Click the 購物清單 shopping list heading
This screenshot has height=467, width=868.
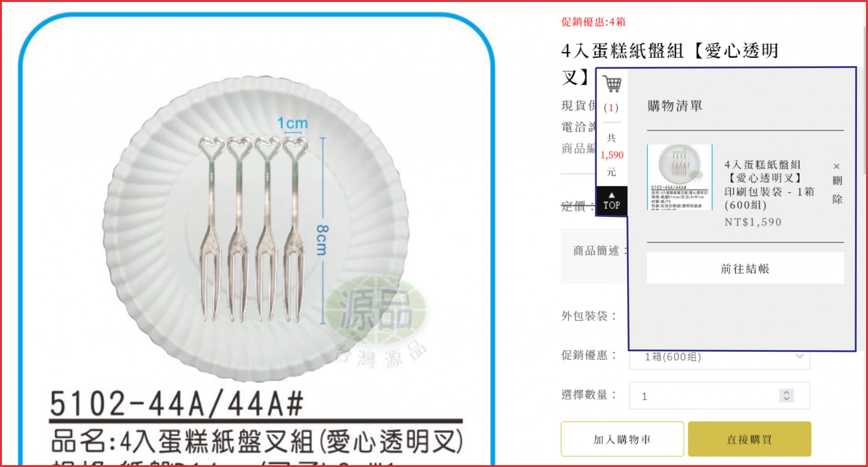[x=675, y=106]
